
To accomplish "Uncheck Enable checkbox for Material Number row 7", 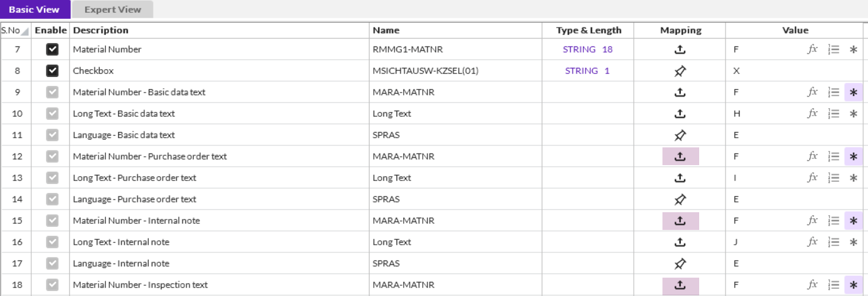I will tap(53, 50).
